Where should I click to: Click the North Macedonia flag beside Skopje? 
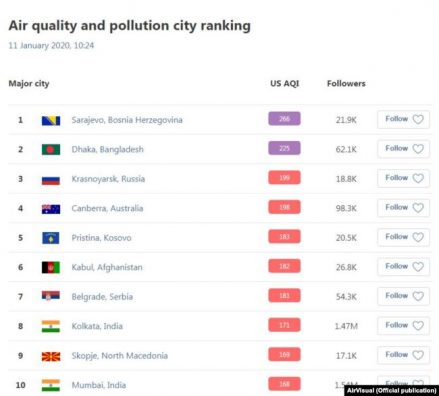(51, 356)
